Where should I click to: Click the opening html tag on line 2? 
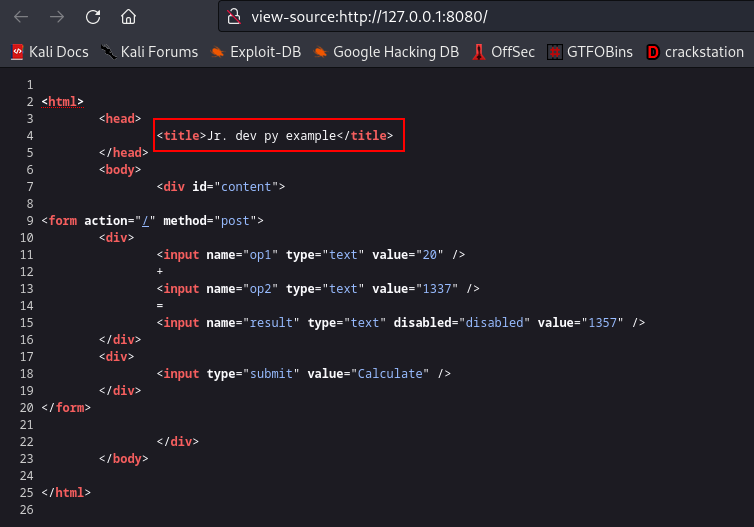click(x=63, y=102)
